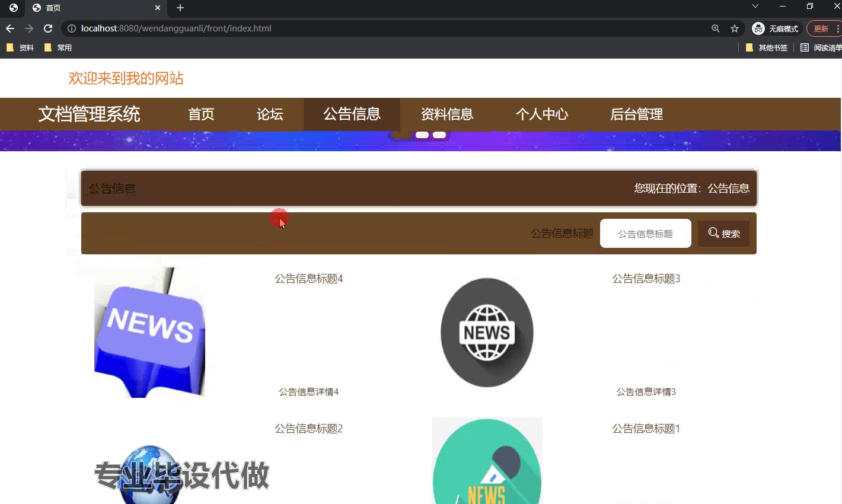Viewport: 842px width, 504px height.
Task: Open a new browser tab
Action: [x=180, y=8]
